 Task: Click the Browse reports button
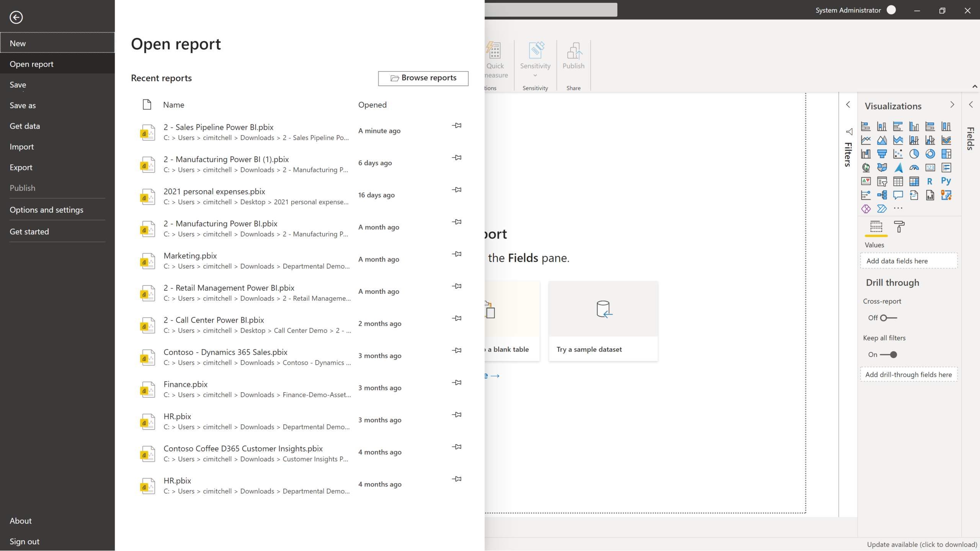click(423, 78)
